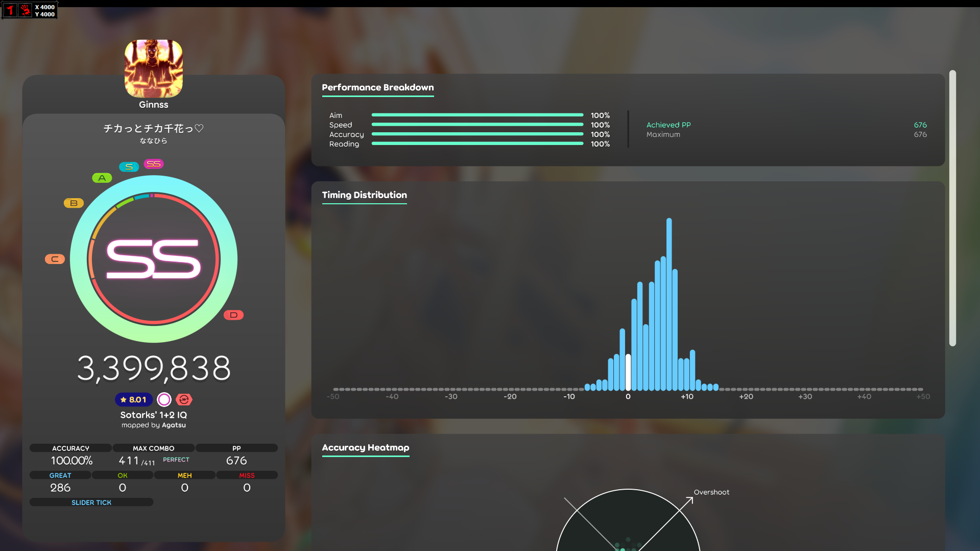The width and height of the screenshot is (980, 551).
Task: Click the PERFECT combo label
Action: 176,460
